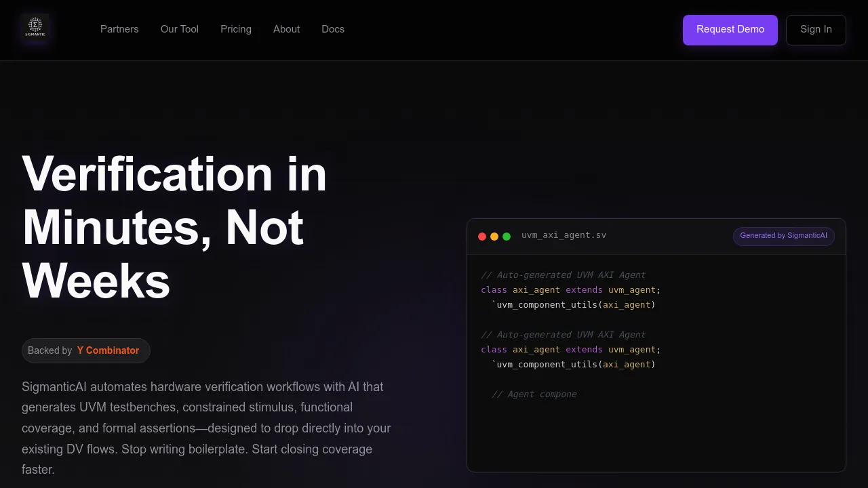
Task: Click the uvm_axi_agent.sv file name
Action: pos(564,235)
